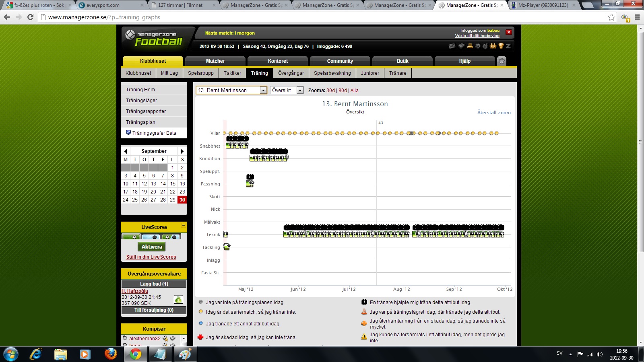The image size is (644, 362).
Task: Zoom graph to 90d
Action: coord(343,90)
